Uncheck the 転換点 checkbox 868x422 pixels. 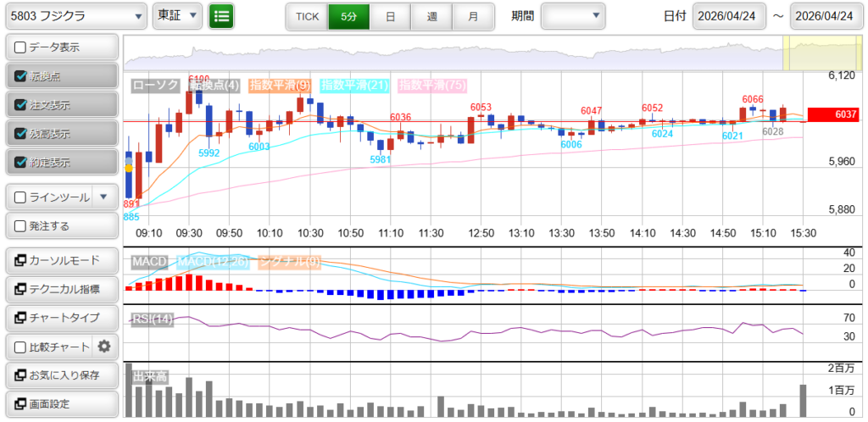pyautogui.click(x=21, y=76)
